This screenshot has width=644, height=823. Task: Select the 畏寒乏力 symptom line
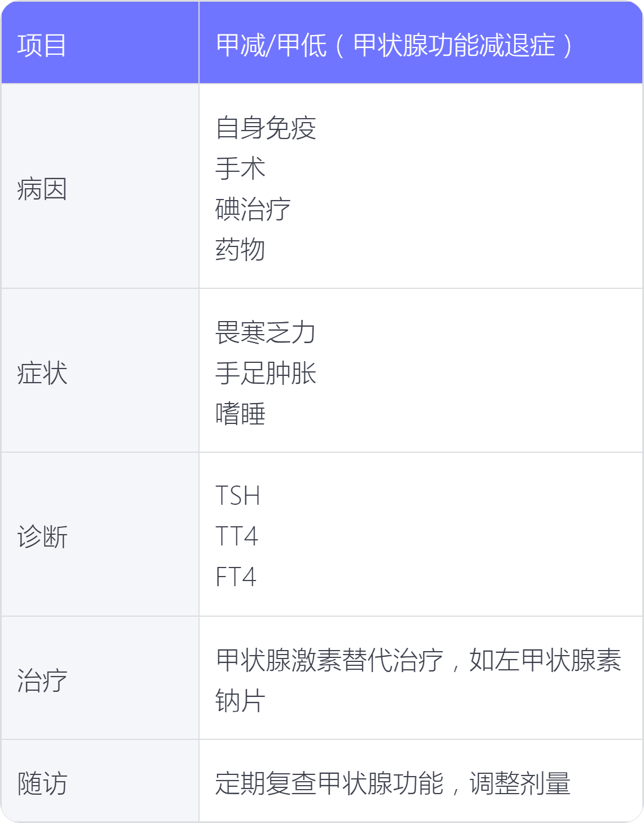(x=266, y=332)
